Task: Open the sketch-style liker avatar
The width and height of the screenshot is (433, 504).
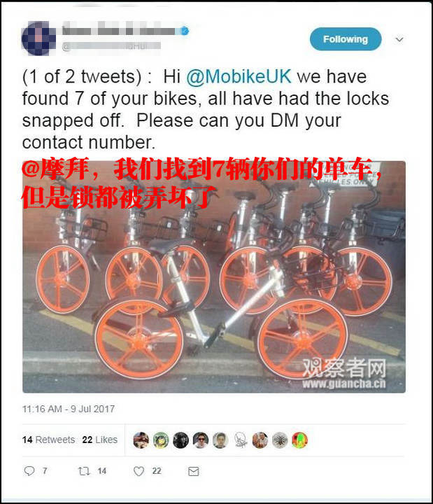Action: pyautogui.click(x=240, y=440)
